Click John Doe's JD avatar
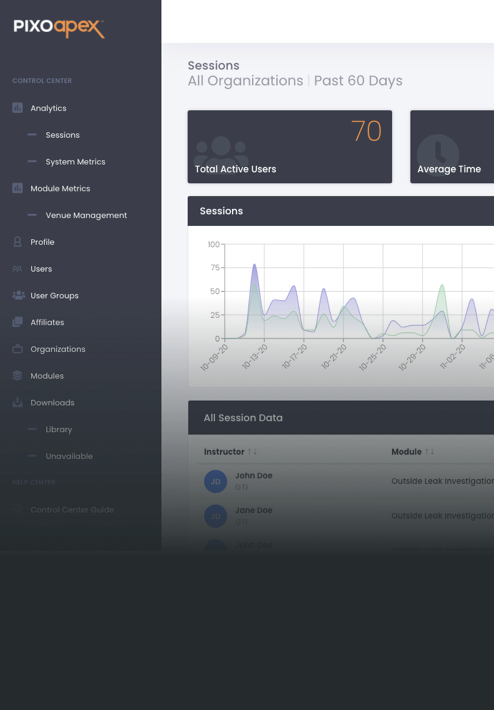The image size is (494, 710). (216, 481)
